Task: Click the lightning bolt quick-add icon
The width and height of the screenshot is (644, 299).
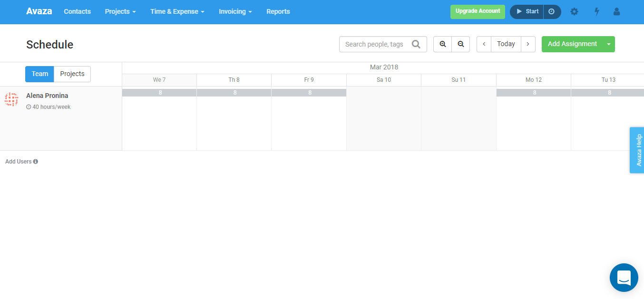Action: [x=596, y=11]
